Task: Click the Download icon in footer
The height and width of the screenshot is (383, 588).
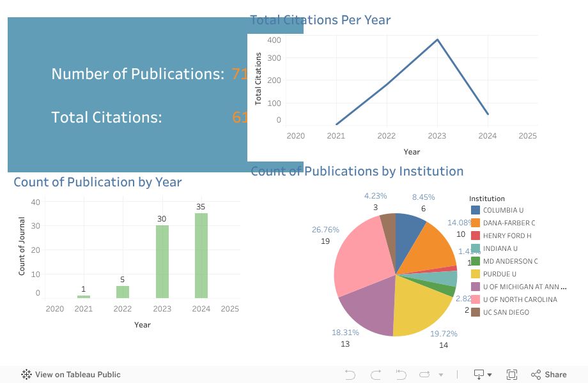Action: pos(479,375)
